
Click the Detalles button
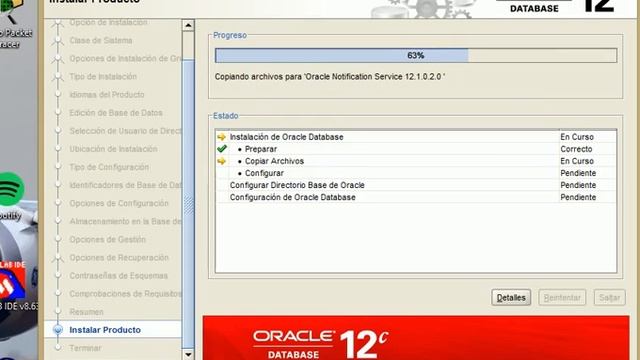tap(511, 298)
